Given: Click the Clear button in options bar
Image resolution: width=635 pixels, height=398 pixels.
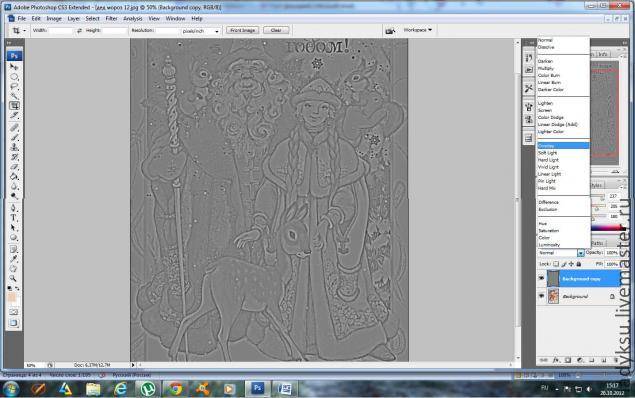Looking at the screenshot, I should (x=276, y=30).
